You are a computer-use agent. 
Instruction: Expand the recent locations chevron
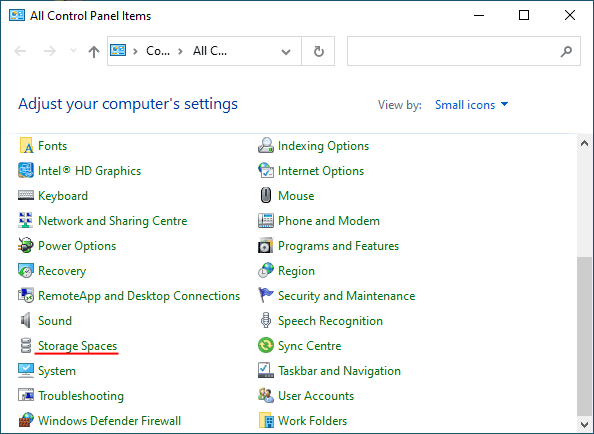(73, 51)
